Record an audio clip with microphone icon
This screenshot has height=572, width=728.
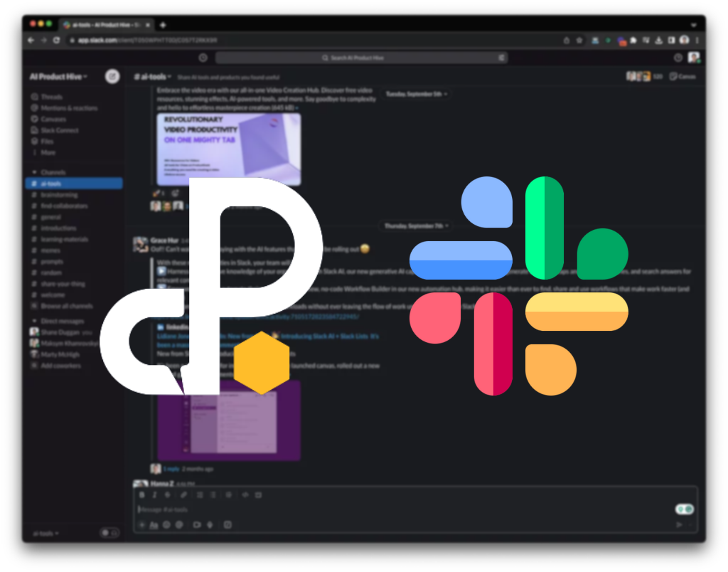click(210, 524)
